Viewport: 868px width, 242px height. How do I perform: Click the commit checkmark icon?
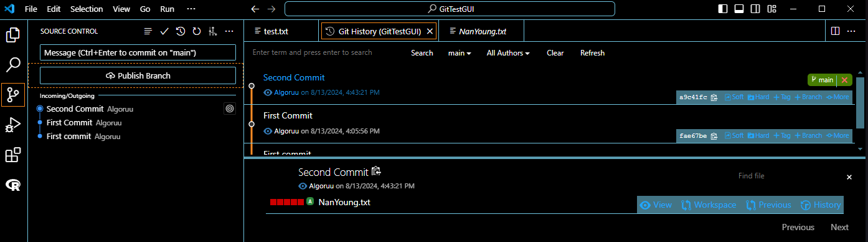click(164, 31)
